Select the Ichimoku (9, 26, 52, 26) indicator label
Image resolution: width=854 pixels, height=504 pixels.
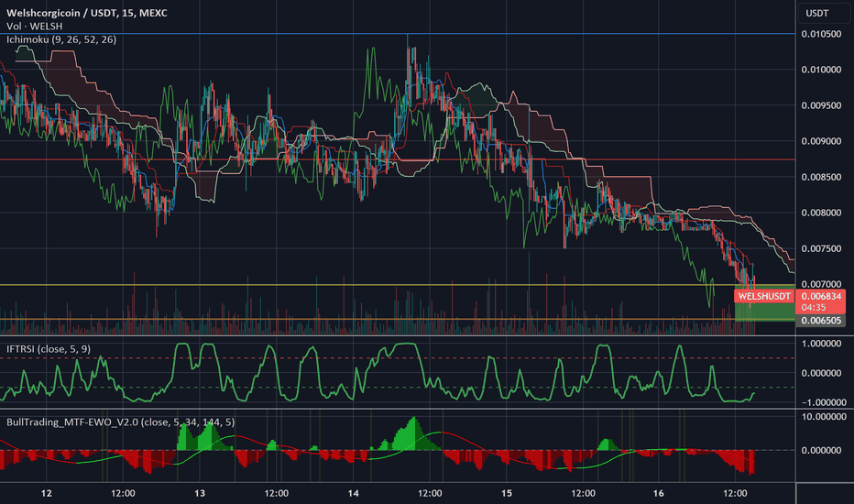pos(61,39)
